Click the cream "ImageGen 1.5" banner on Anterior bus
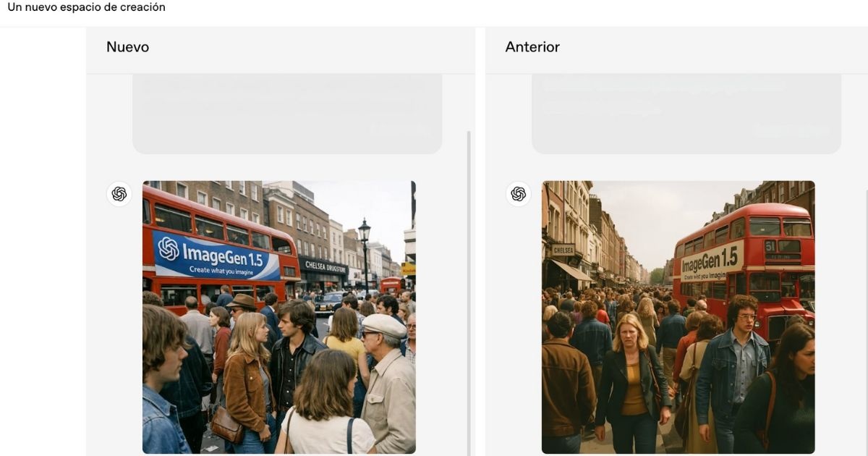This screenshot has width=868, height=456. (712, 262)
